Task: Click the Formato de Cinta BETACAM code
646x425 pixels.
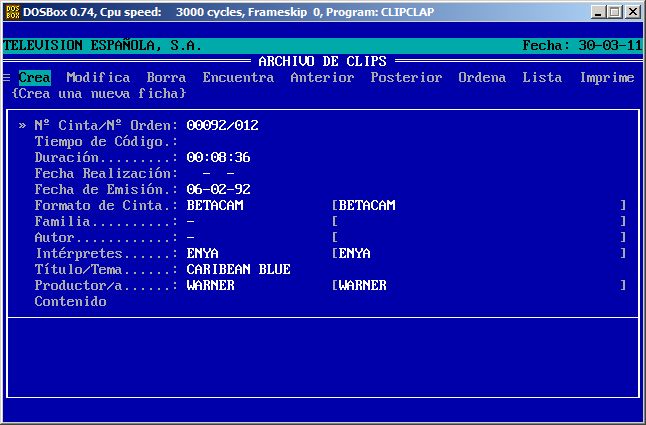Action: tap(215, 205)
